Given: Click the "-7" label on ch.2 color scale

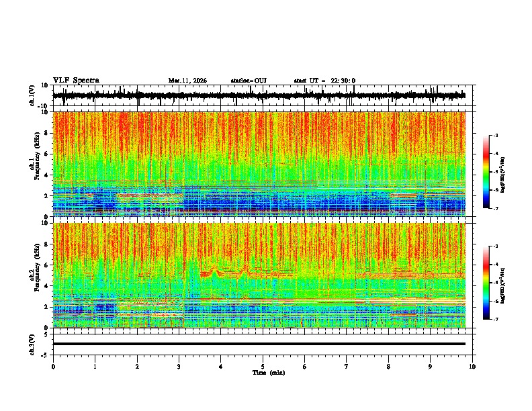Looking at the screenshot, I should pos(496,319).
